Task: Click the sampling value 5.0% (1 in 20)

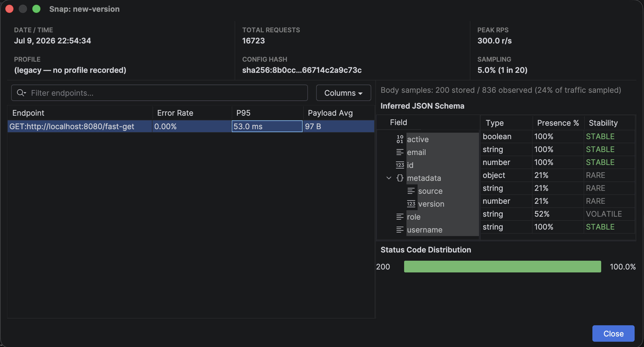Action: tap(502, 70)
